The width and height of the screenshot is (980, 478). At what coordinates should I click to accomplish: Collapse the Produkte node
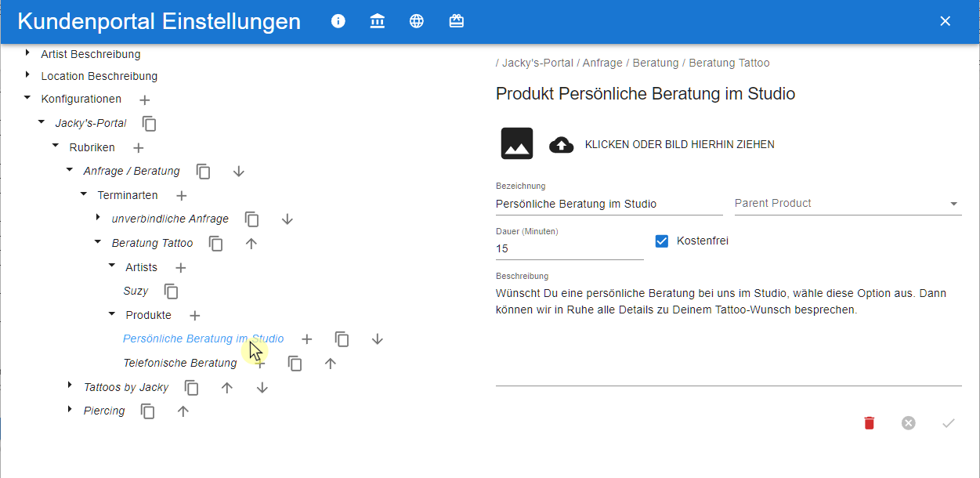click(x=112, y=314)
